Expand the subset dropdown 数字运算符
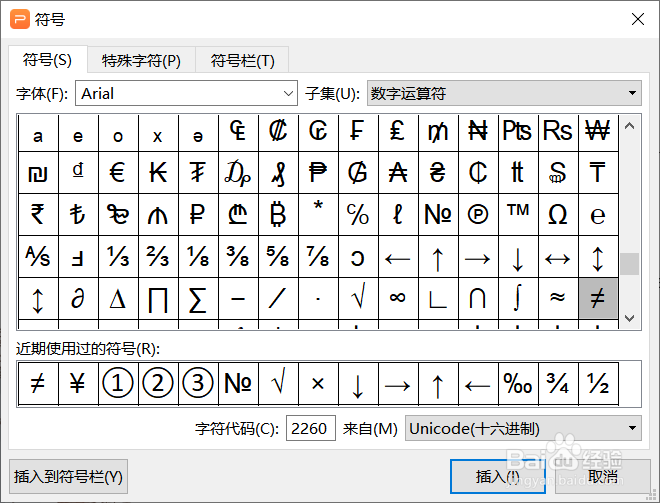Image resolution: width=660 pixels, height=503 pixels. click(x=504, y=93)
